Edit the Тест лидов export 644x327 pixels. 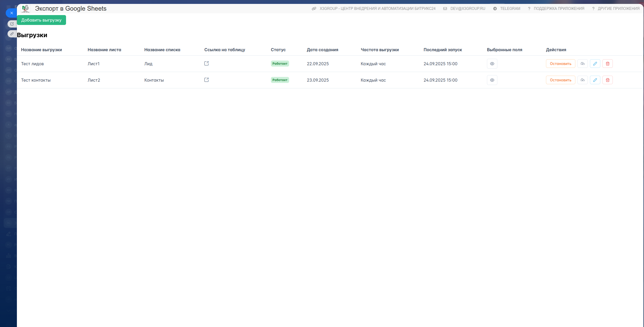(x=595, y=64)
